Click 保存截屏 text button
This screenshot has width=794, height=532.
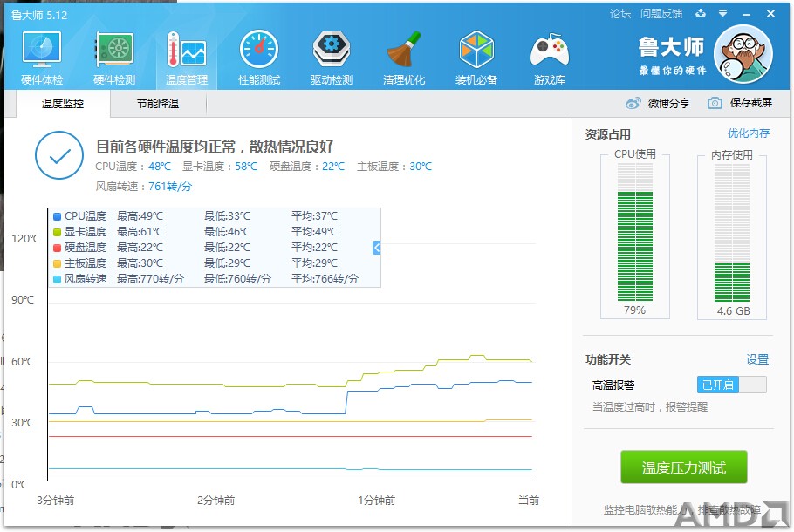751,103
